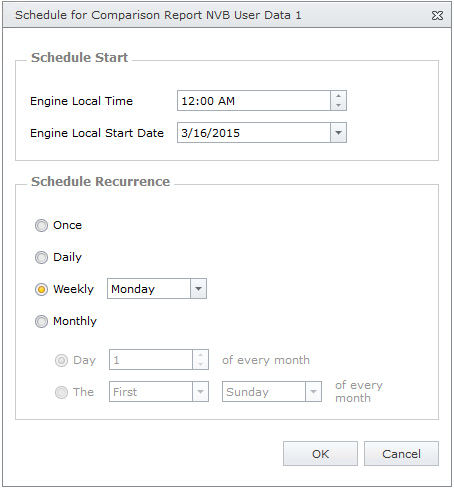Focus the 3/16/2015 start date field
The height and width of the screenshot is (489, 454).
[x=254, y=133]
